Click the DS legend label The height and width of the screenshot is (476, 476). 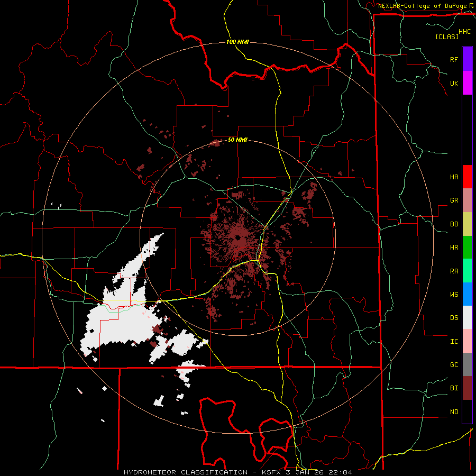[454, 318]
